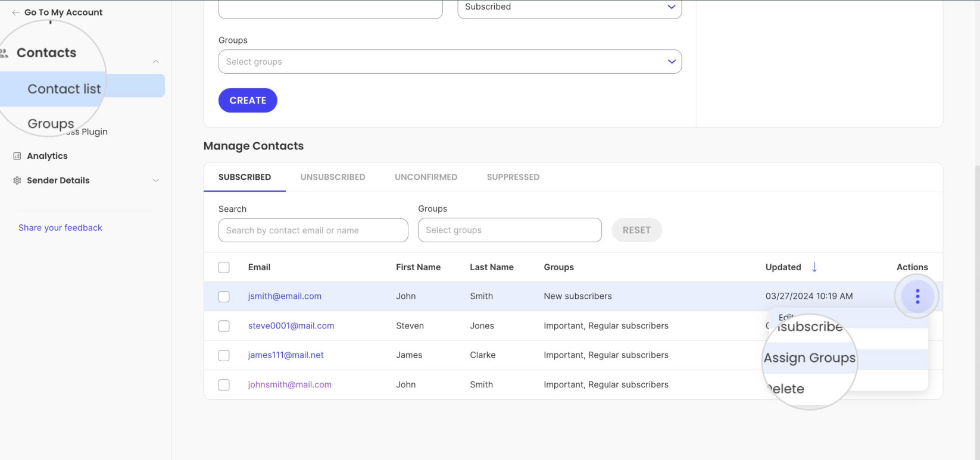Check the steve0001@mail.com row checkbox

[x=224, y=326]
